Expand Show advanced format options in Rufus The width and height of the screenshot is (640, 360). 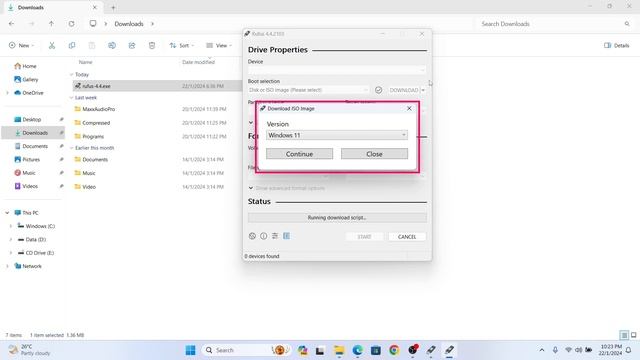coord(287,188)
